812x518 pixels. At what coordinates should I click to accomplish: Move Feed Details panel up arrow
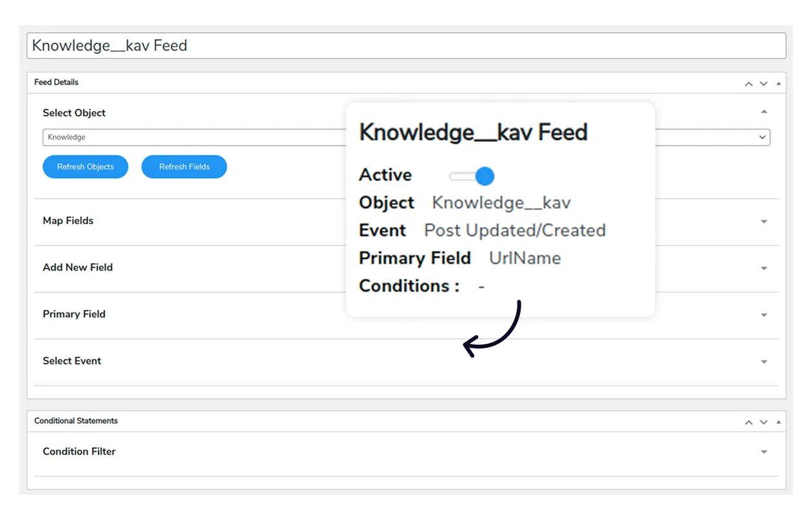(749, 84)
